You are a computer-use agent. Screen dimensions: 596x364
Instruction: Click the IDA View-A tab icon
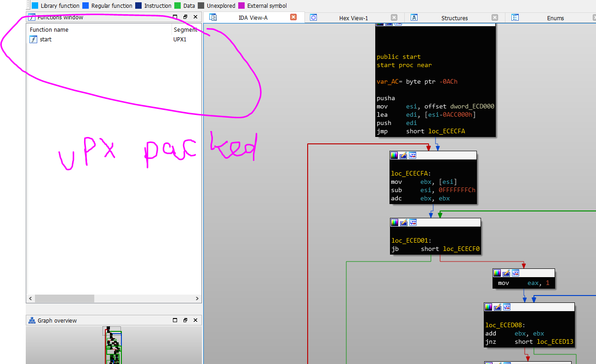(x=213, y=17)
